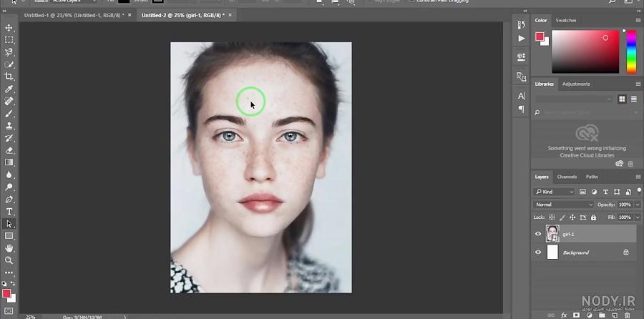
Task: Open the layer Kind filter dropdown
Action: coord(555,192)
